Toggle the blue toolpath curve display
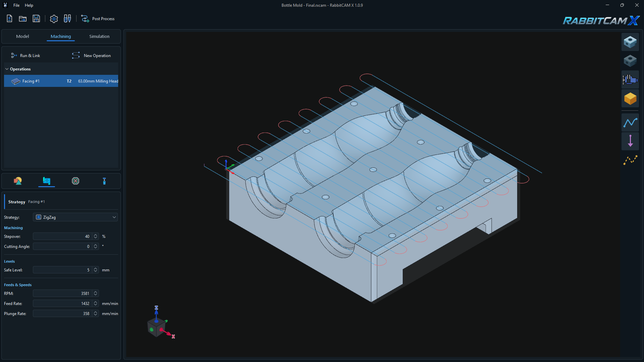Image resolution: width=644 pixels, height=362 pixels. [630, 122]
